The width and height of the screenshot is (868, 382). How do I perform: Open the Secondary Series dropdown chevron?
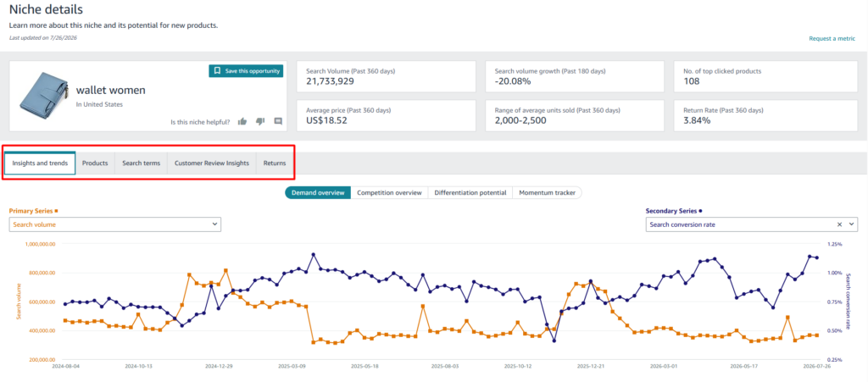tap(851, 224)
